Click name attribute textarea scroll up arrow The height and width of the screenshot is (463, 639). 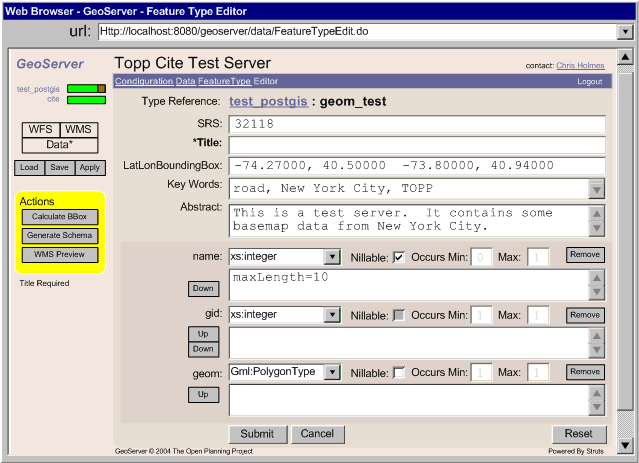pos(597,278)
